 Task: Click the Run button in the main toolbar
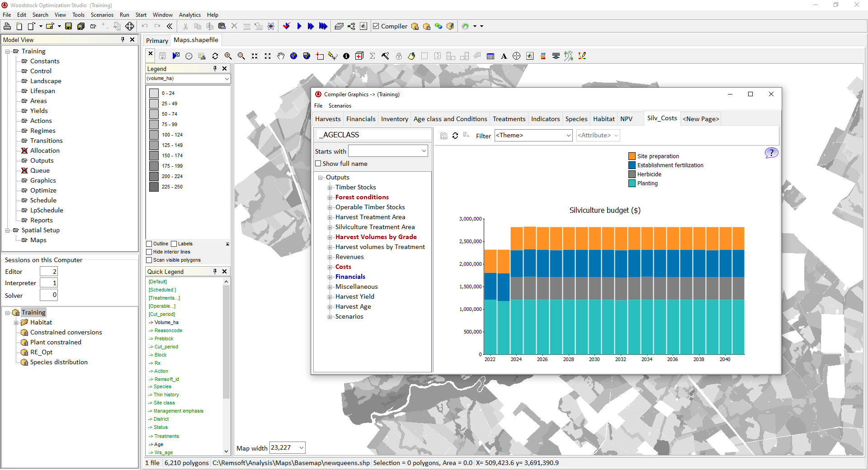[299, 26]
